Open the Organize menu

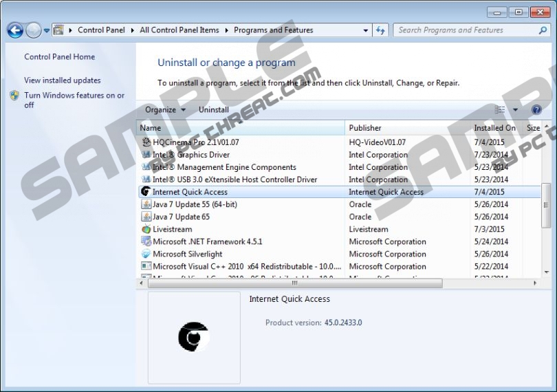tap(165, 110)
